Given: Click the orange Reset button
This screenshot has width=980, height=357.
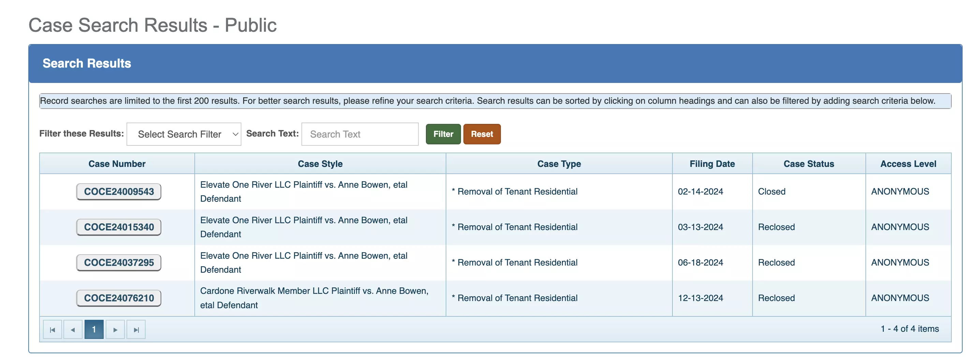Looking at the screenshot, I should pos(482,134).
